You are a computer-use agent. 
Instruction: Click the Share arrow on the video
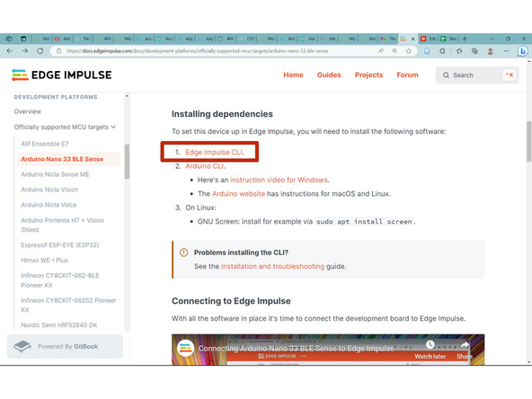pos(465,345)
